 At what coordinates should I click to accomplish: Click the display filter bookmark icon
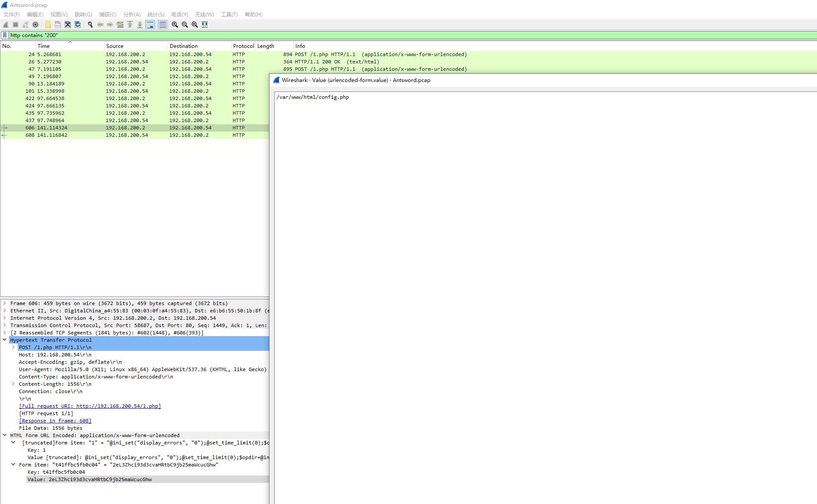point(5,35)
